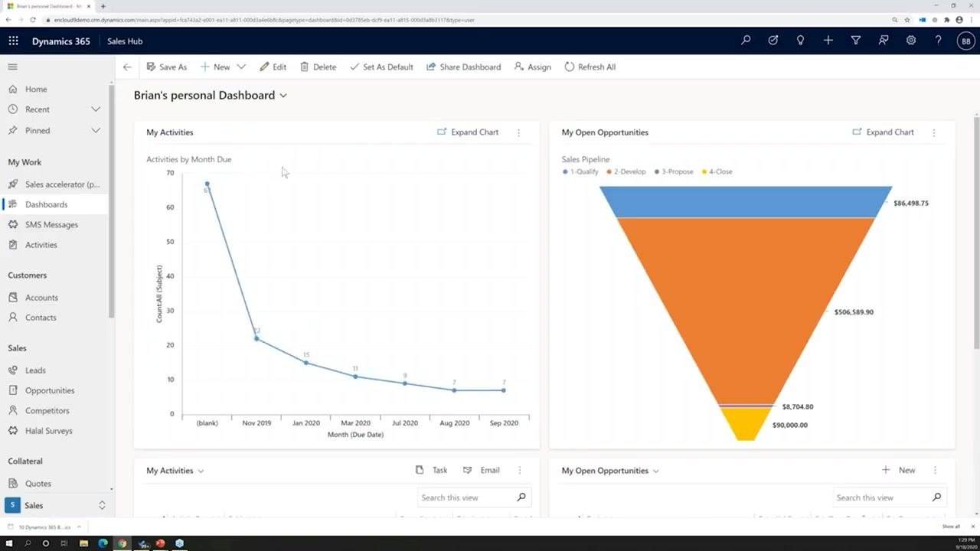
Task: Expand the Recent section chevron
Action: (96, 109)
